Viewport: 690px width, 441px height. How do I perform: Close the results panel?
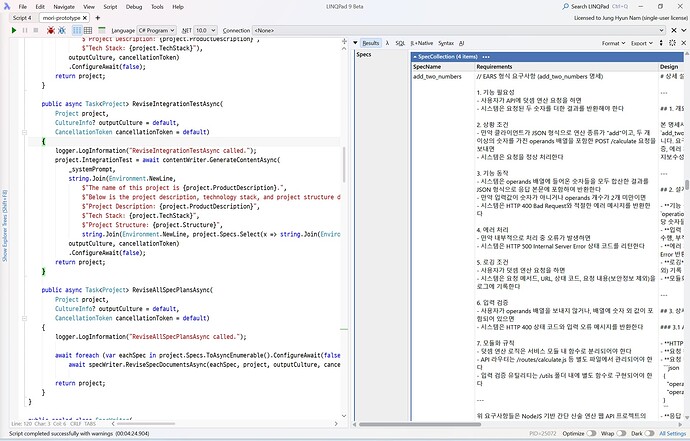pos(683,43)
